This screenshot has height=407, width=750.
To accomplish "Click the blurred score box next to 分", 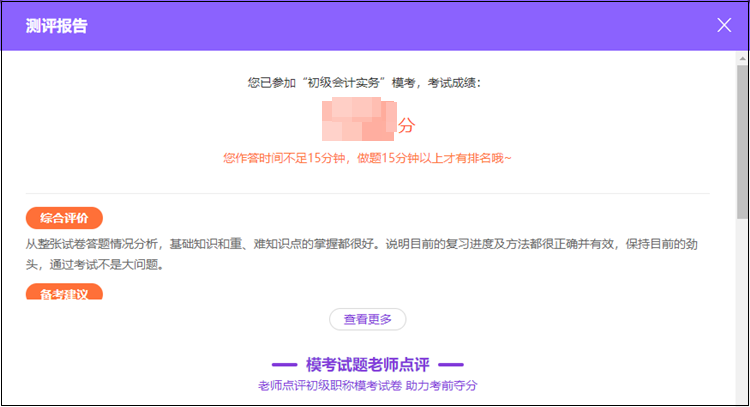I will 359,119.
